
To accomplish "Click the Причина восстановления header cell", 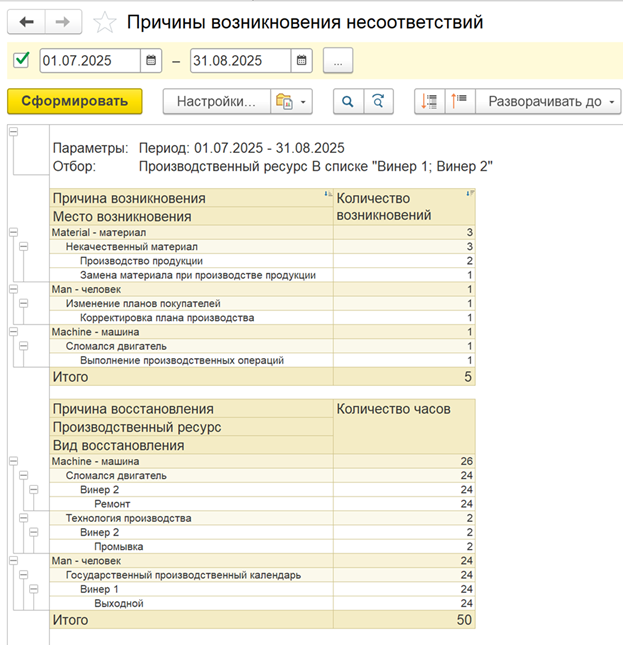I will pyautogui.click(x=191, y=408).
